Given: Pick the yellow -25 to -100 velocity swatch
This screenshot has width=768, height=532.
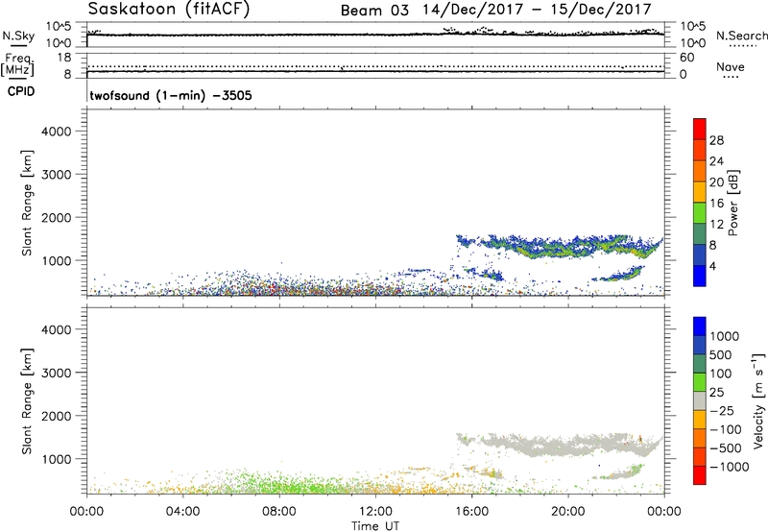Looking at the screenshot, I should pyautogui.click(x=700, y=420).
